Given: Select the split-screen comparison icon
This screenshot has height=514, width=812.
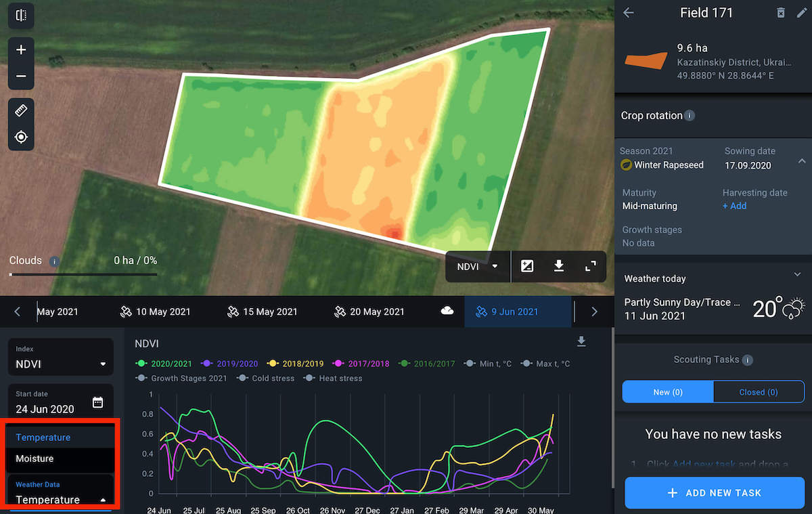Looking at the screenshot, I should coord(20,16).
